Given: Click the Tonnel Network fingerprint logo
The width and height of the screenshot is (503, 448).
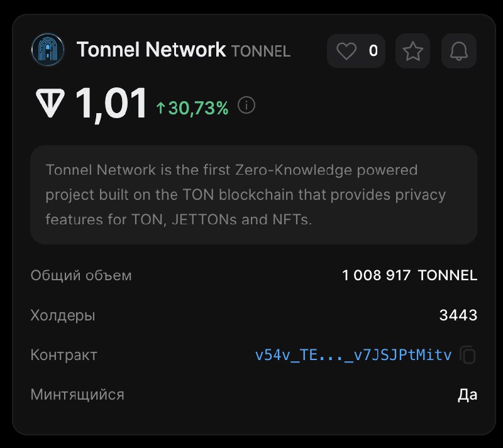Looking at the screenshot, I should coord(48,50).
